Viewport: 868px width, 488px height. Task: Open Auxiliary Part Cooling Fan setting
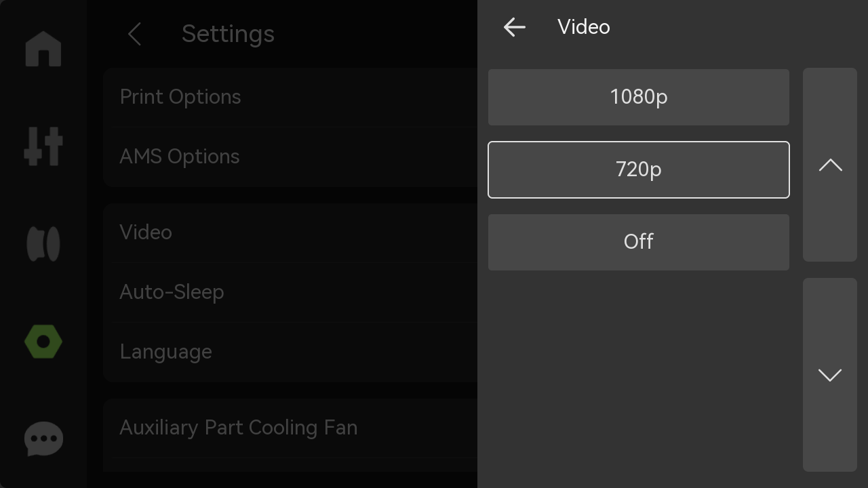pyautogui.click(x=290, y=428)
